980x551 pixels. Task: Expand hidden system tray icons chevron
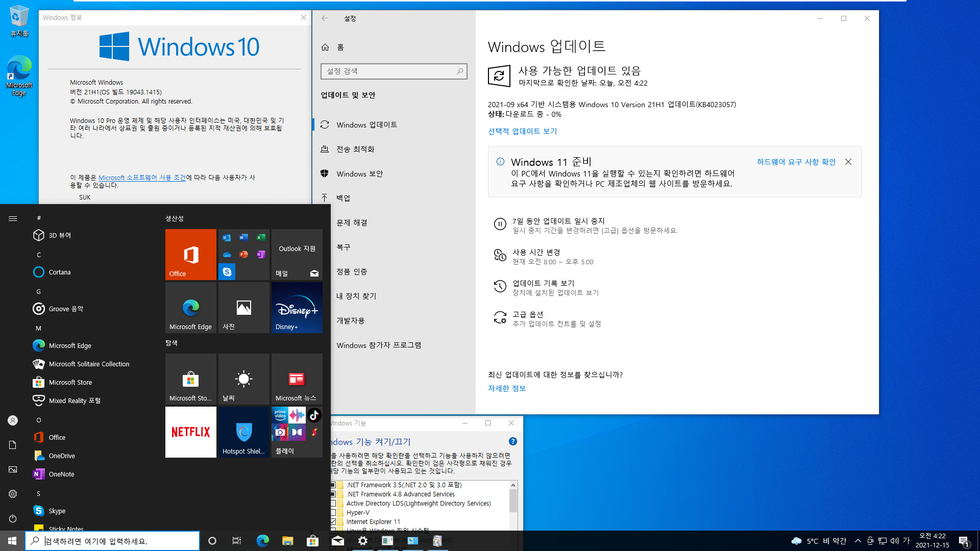(x=857, y=541)
